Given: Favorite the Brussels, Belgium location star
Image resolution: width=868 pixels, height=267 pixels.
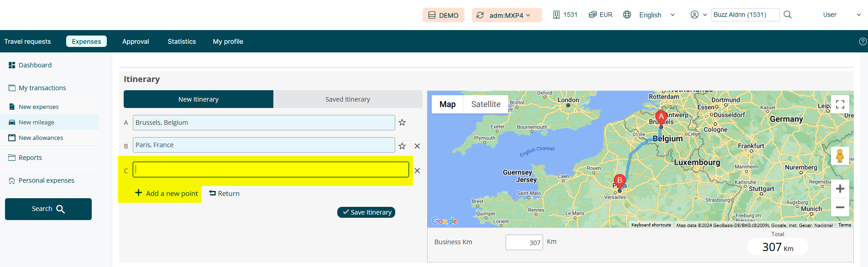Looking at the screenshot, I should (x=402, y=123).
